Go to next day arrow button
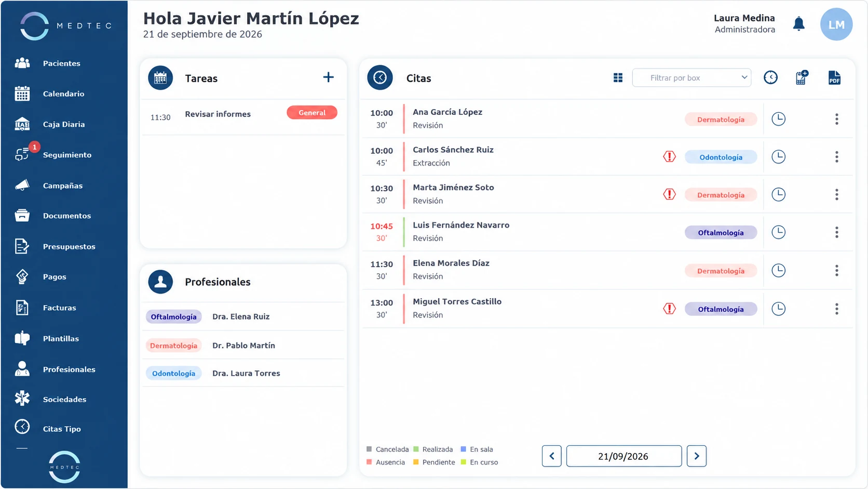This screenshot has width=868, height=489. coord(696,456)
